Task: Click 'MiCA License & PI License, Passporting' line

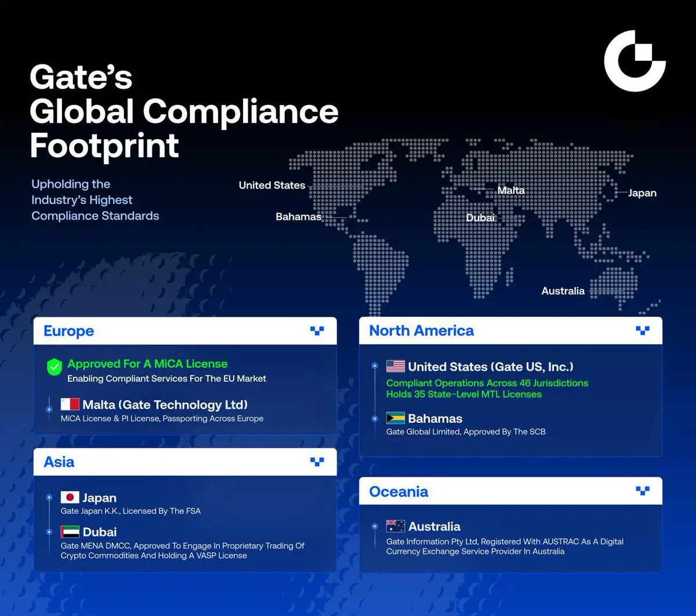Action: click(162, 418)
